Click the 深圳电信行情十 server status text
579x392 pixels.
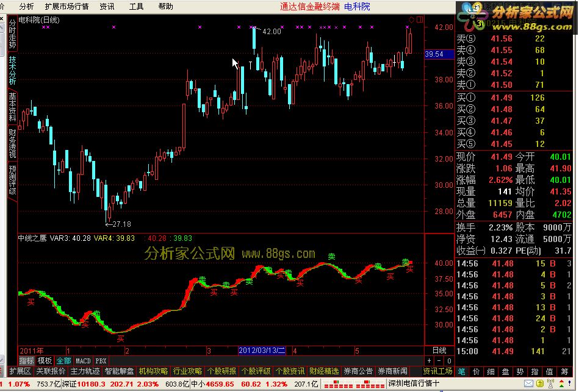pos(414,383)
